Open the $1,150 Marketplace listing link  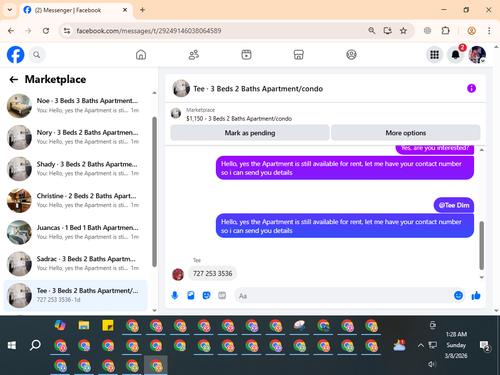(x=239, y=119)
